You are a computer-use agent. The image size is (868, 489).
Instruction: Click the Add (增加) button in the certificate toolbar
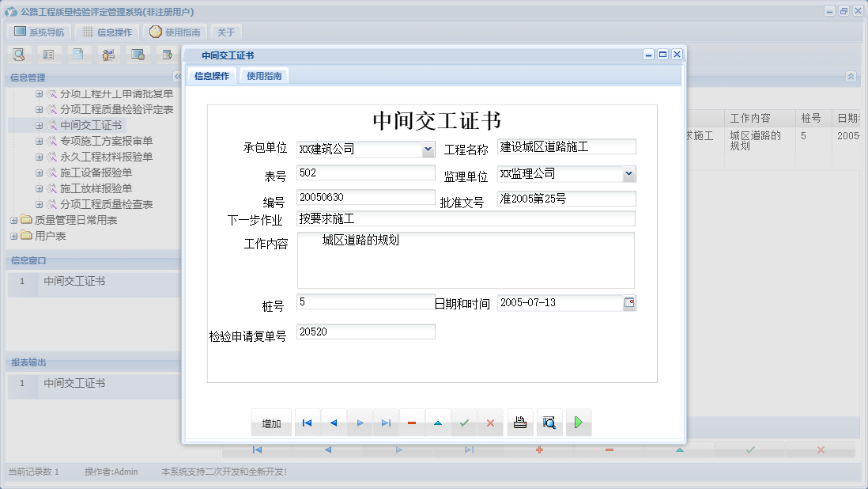pyautogui.click(x=271, y=422)
